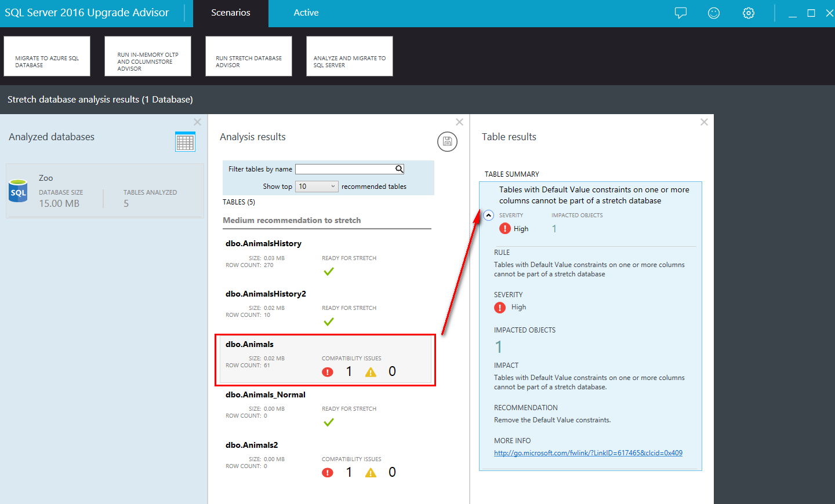Click the Zoo database SQL icon
Image resolution: width=835 pixels, height=504 pixels.
tap(19, 191)
